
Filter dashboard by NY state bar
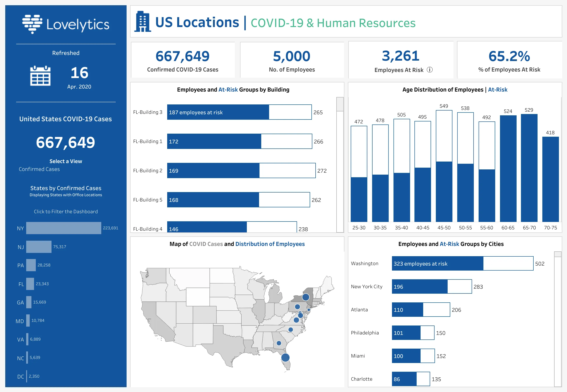pos(64,228)
